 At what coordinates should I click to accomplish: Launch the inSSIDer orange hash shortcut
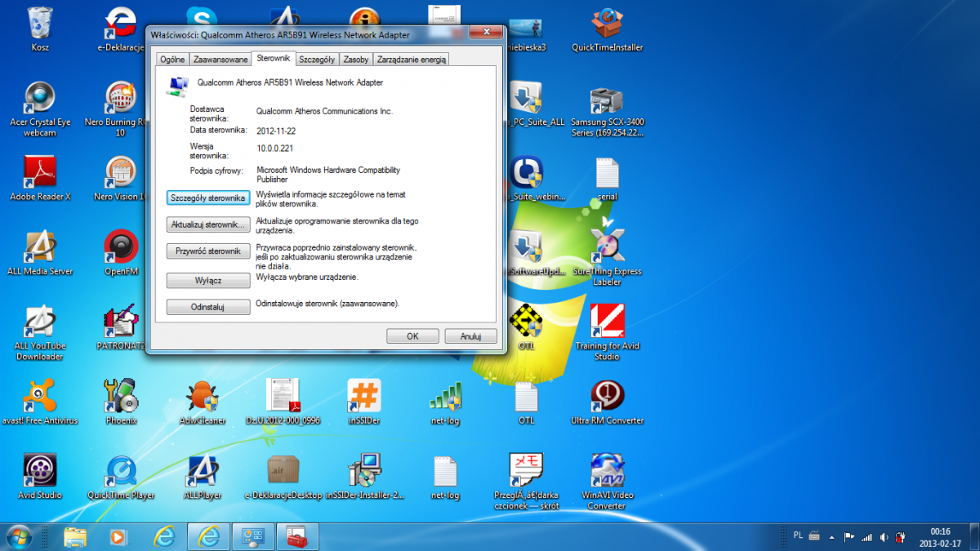[x=363, y=401]
